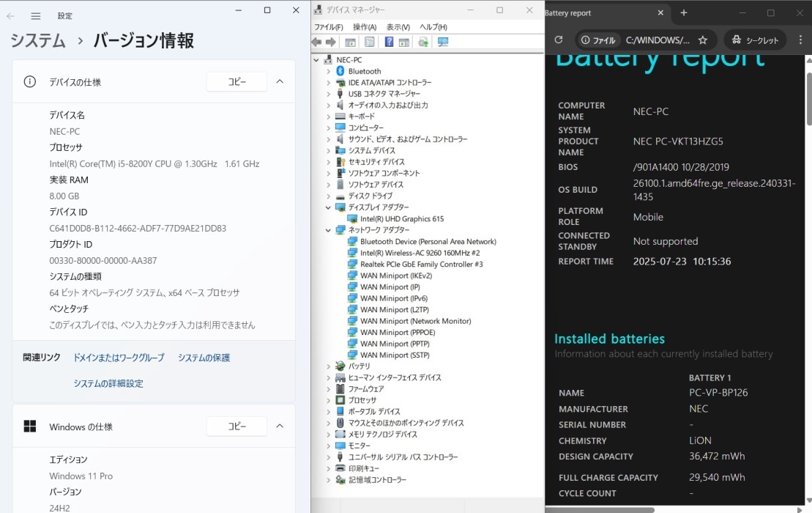
Task: Open the ヘルプ(H) menu
Action: click(433, 27)
